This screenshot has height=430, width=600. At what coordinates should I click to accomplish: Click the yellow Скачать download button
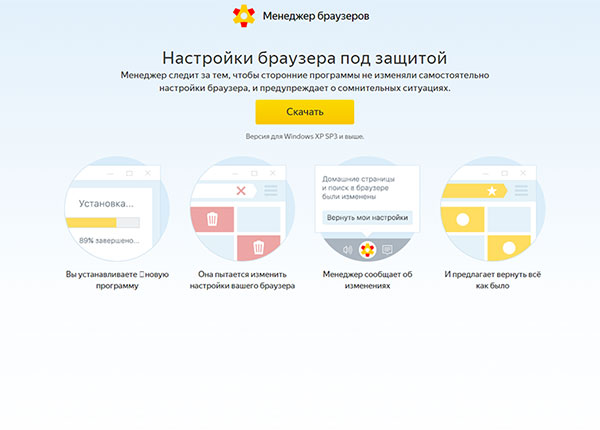[x=305, y=112]
